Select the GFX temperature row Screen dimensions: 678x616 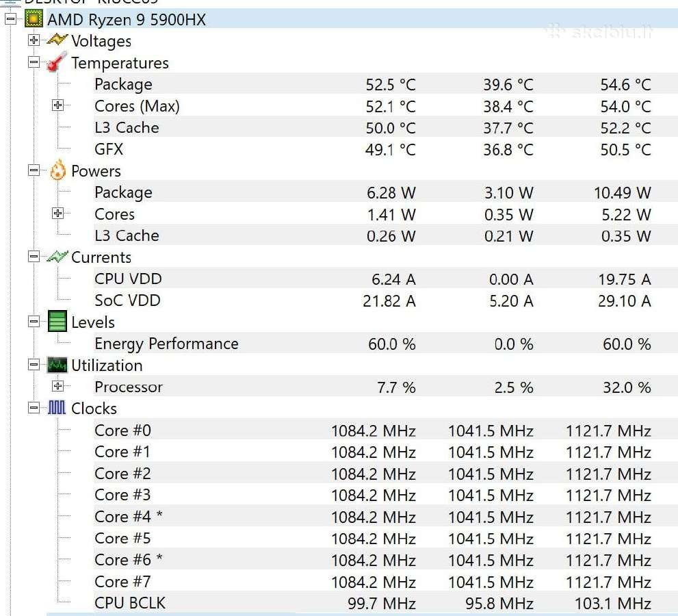point(386,149)
